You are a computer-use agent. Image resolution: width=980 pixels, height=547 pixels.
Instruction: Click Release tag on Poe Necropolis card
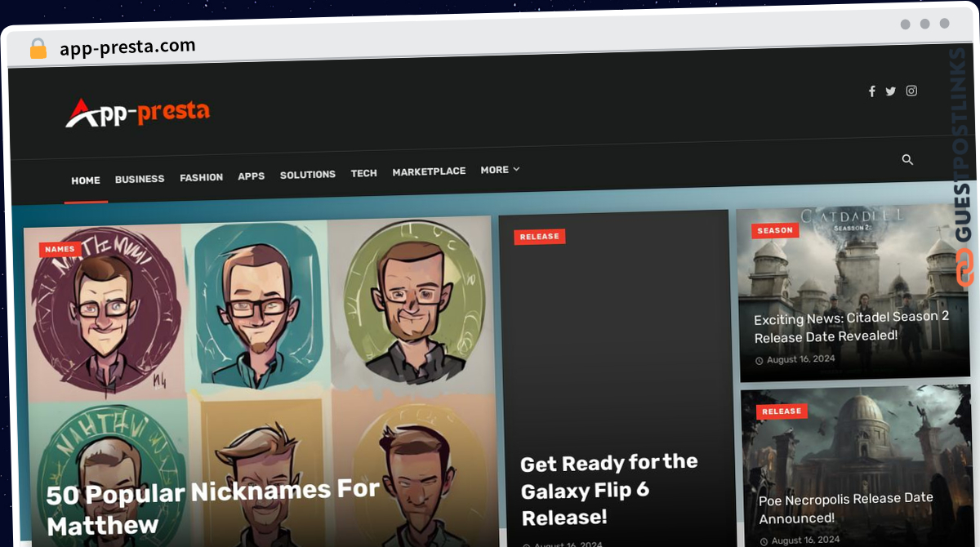(x=782, y=411)
